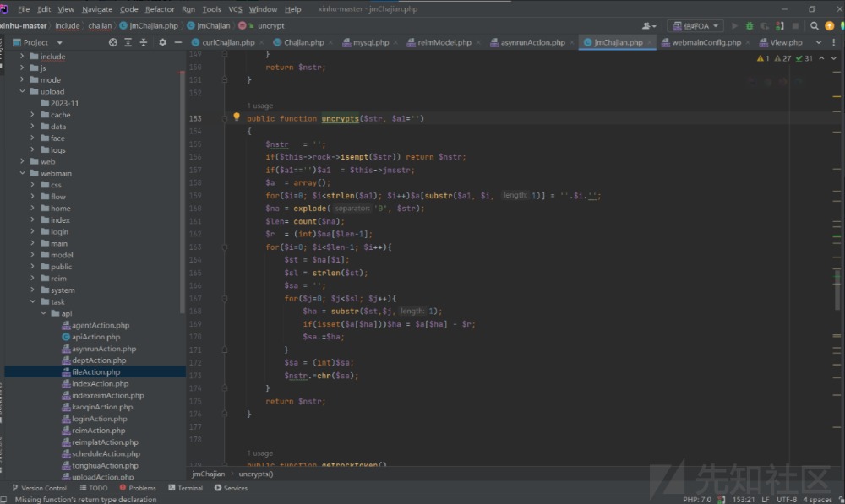Viewport: 845px width, 504px height.
Task: Open Project panel gear settings
Action: tap(161, 42)
